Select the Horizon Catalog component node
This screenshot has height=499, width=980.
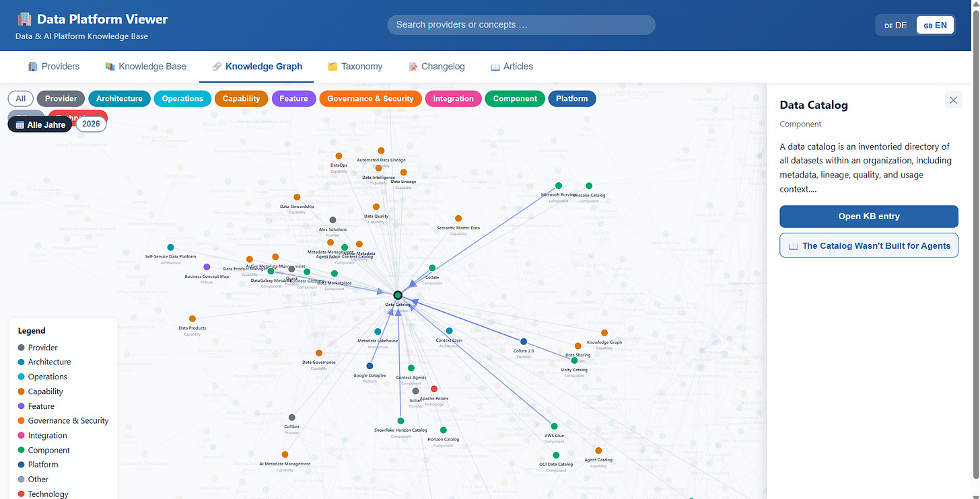click(443, 430)
